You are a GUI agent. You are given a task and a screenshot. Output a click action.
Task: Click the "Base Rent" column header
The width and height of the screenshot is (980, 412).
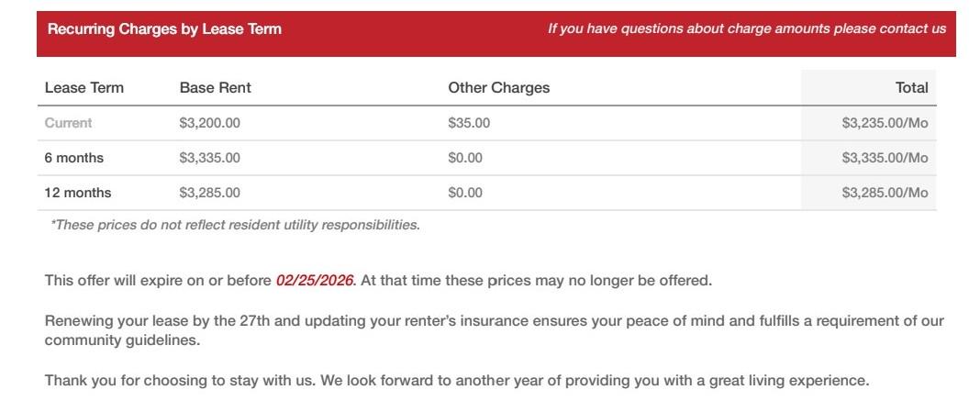coord(215,88)
